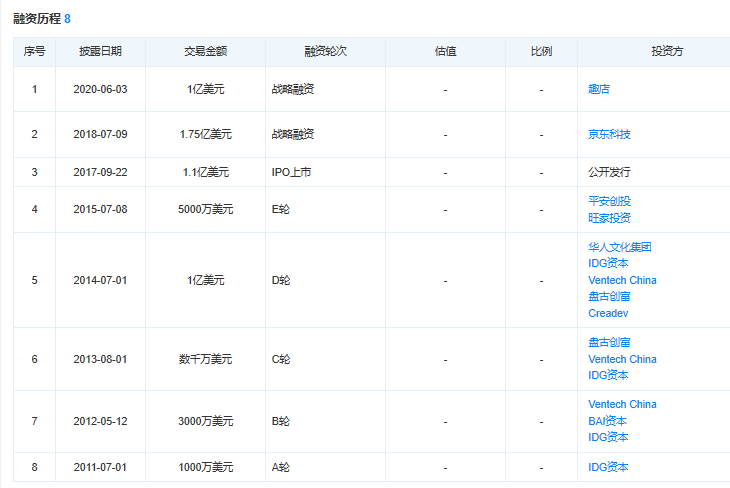Select the amount 数千万美元
Image resolution: width=730 pixels, height=488 pixels.
(x=205, y=359)
